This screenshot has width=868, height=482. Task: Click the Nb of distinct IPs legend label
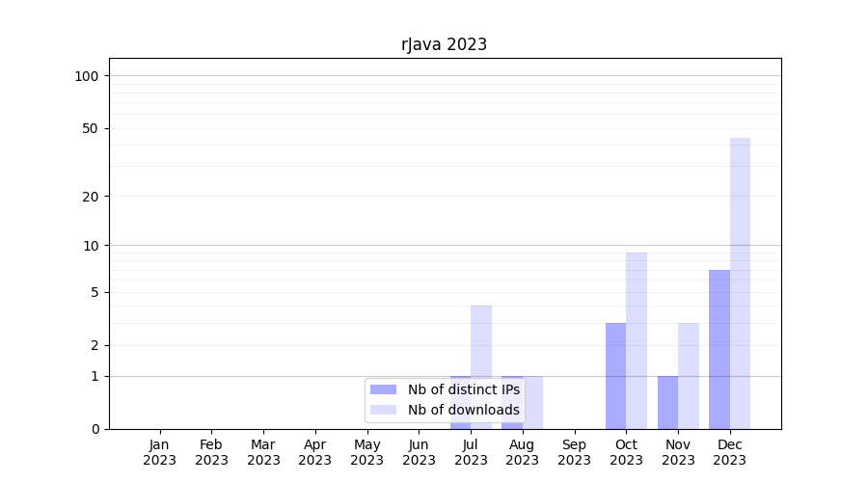463,389
